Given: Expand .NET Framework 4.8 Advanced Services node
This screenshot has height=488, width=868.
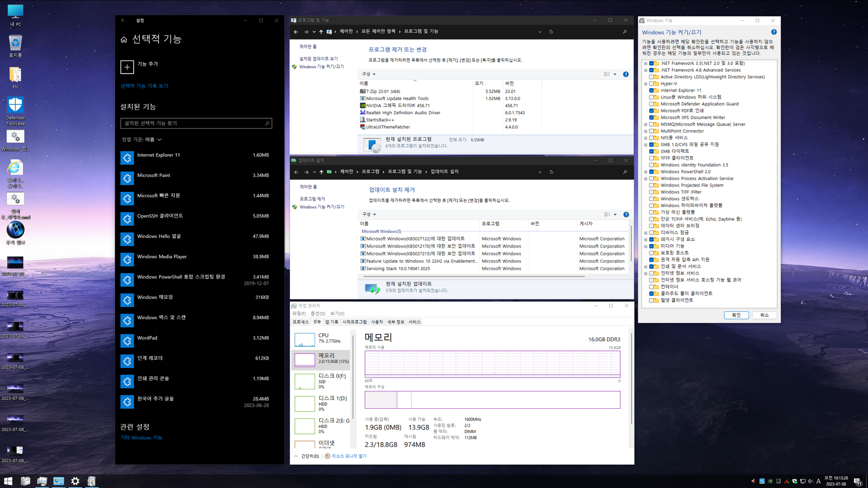Looking at the screenshot, I should 646,70.
